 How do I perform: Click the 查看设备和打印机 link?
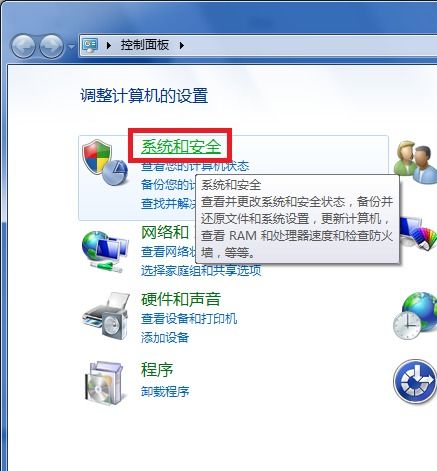[x=189, y=319]
